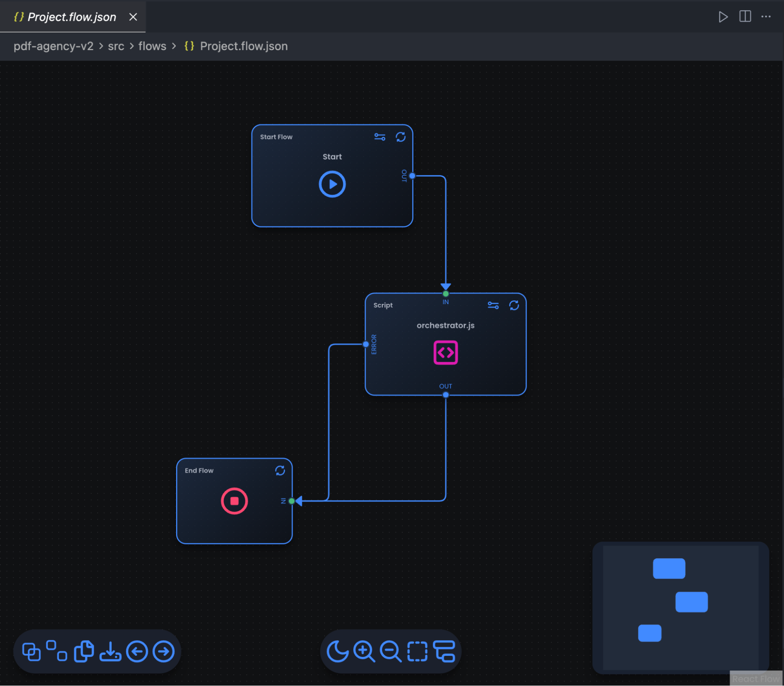The height and width of the screenshot is (686, 784).
Task: Click OUT handle at Script node bottom
Action: pos(446,395)
